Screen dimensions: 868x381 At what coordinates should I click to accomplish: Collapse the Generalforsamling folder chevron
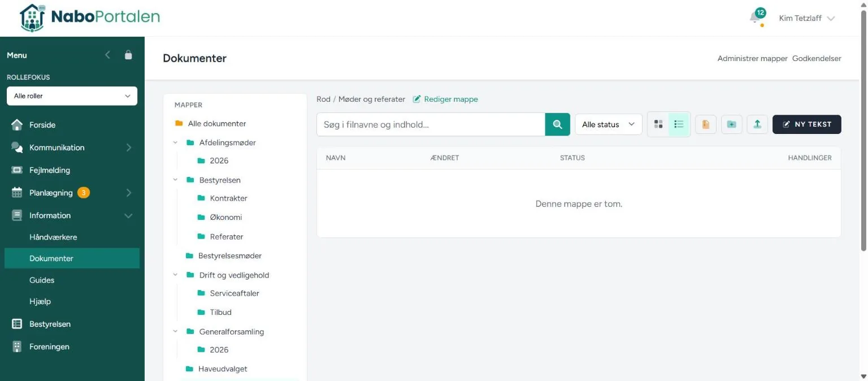(176, 332)
